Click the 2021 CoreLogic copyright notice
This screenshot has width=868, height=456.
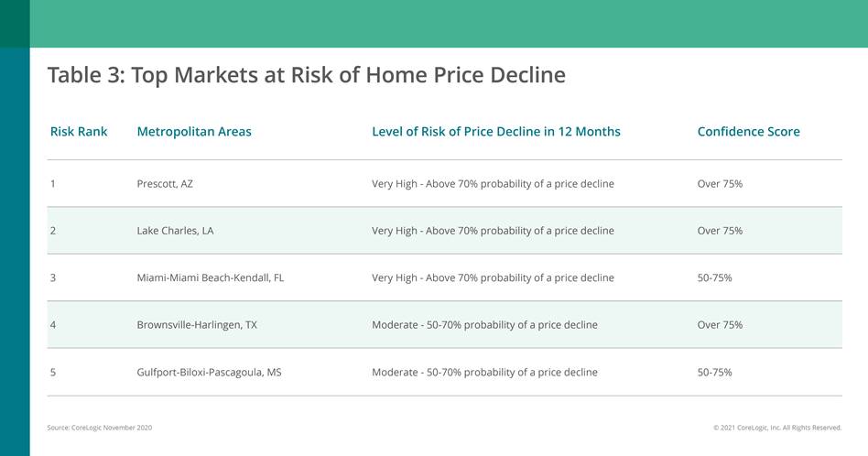[x=776, y=428]
